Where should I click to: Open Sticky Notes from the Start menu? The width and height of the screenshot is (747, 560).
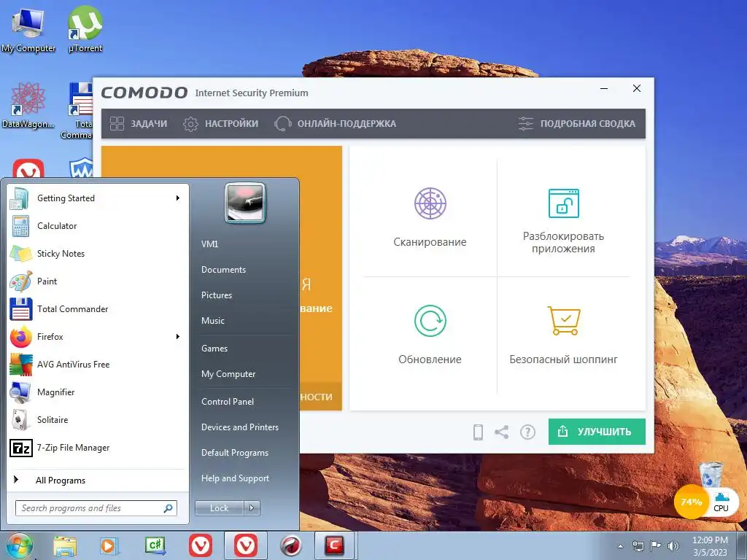97,253
